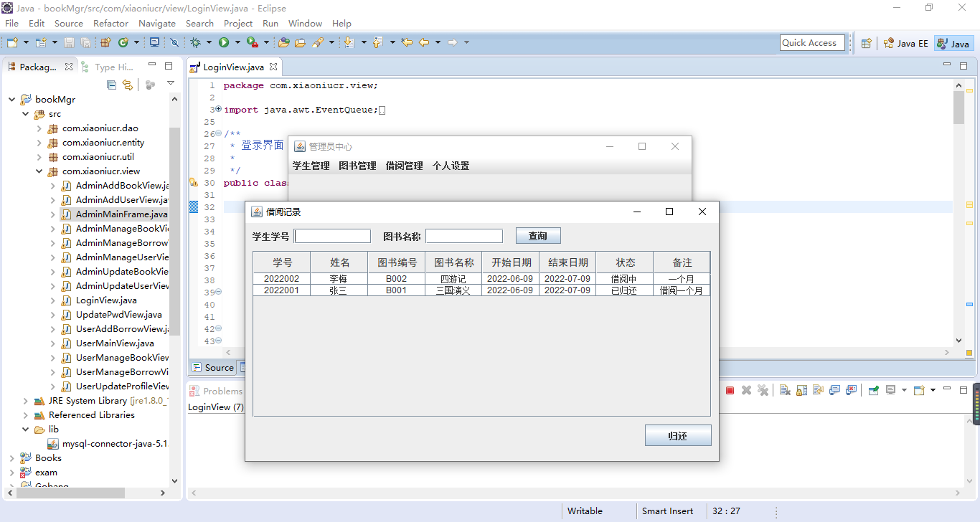This screenshot has width=980, height=522.
Task: Open the Project menu
Action: pos(238,23)
